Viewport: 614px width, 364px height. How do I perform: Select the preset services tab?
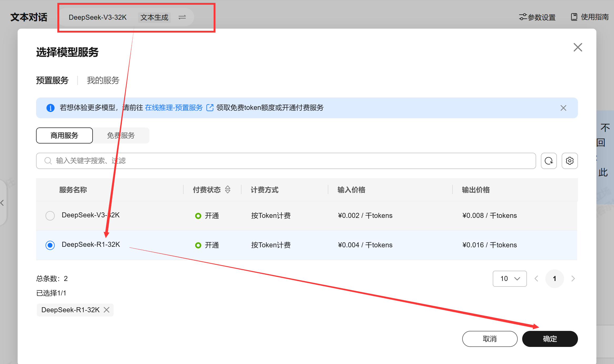(52, 80)
